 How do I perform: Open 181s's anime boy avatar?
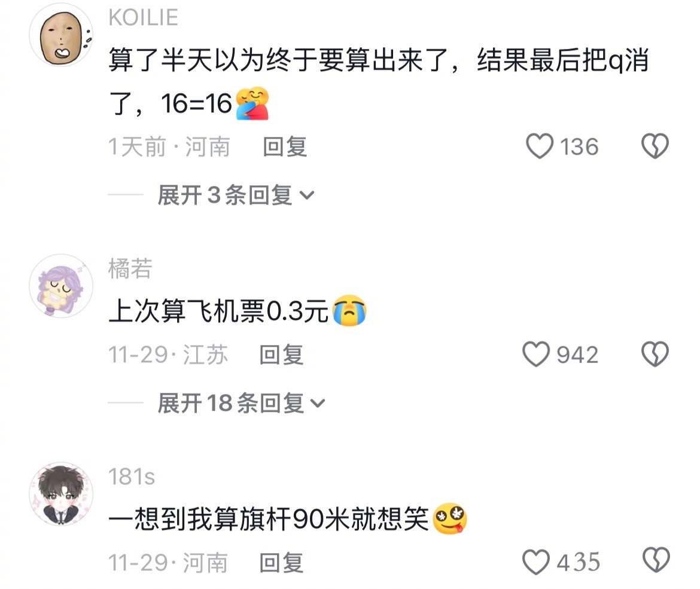[x=61, y=494]
